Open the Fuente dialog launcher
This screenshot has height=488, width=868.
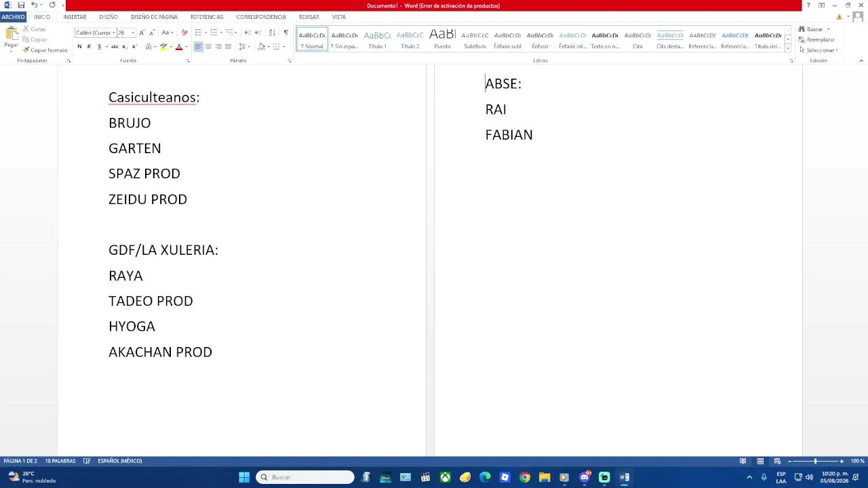pyautogui.click(x=188, y=61)
